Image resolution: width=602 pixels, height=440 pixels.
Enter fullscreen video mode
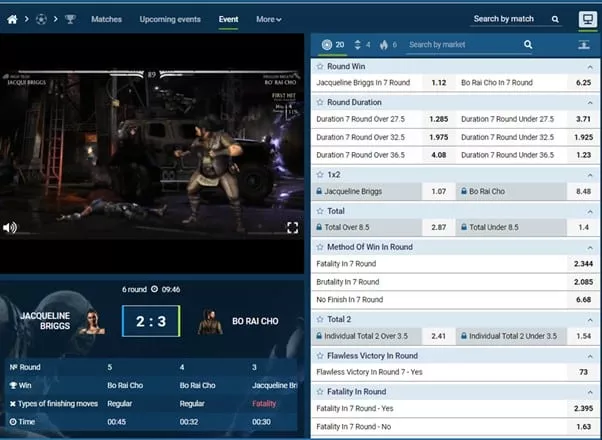[292, 227]
